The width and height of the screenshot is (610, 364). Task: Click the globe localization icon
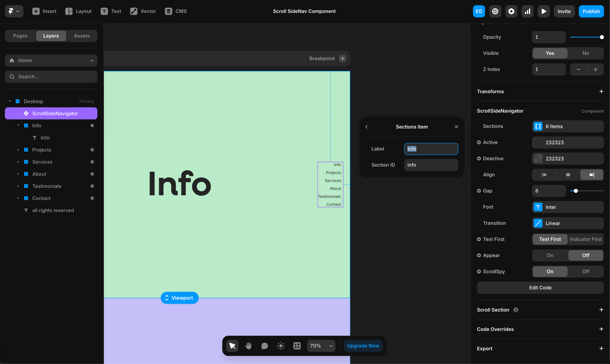pos(495,11)
